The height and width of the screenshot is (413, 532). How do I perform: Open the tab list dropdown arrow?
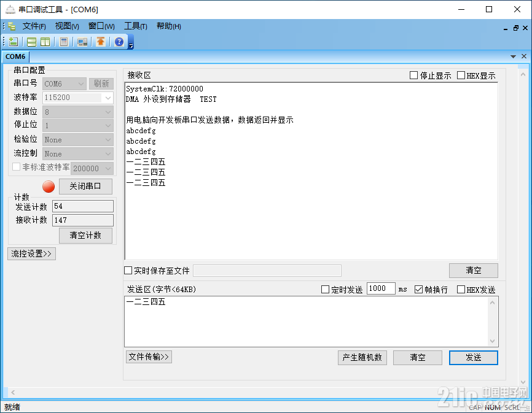click(x=513, y=56)
